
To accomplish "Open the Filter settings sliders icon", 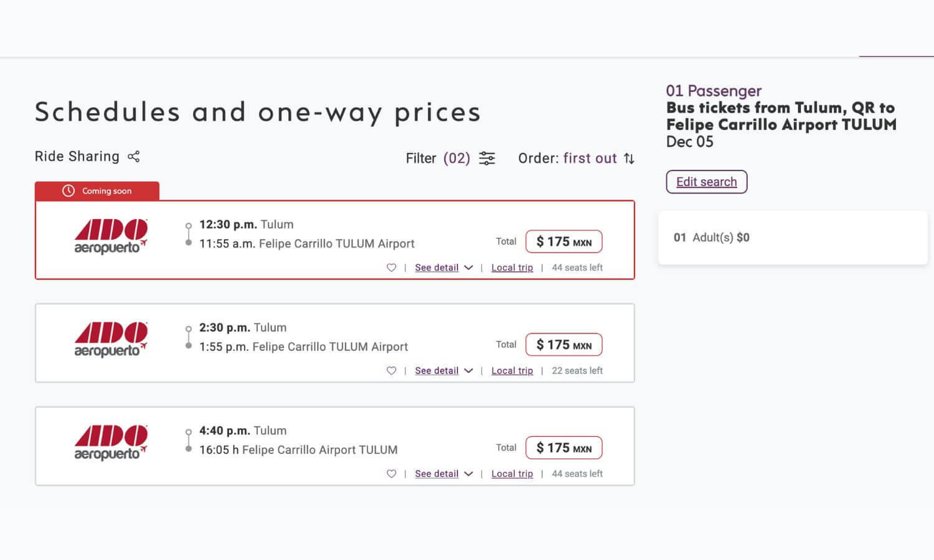I will coord(487,159).
